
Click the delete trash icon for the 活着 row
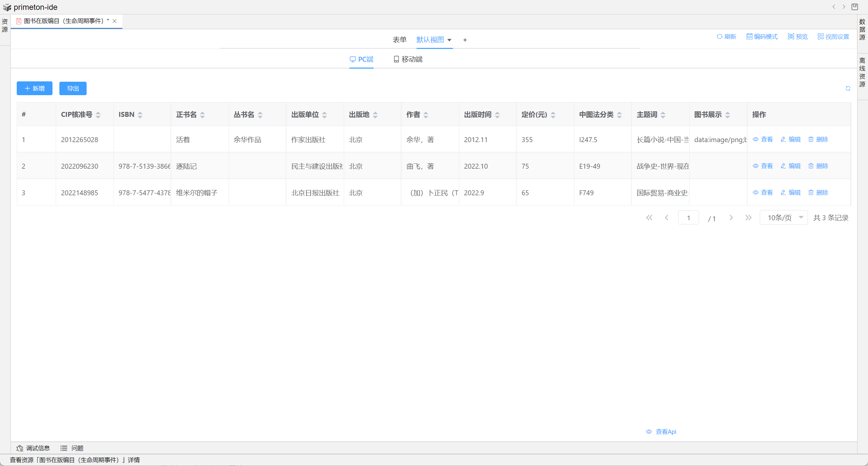point(811,139)
